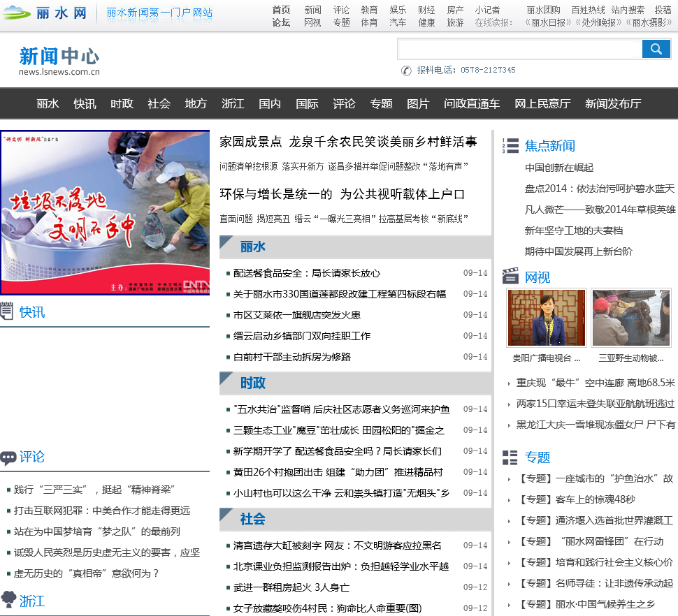Open 新年坚守工地的夫妻档 focus news
Screen dimensions: 678x616
click(574, 230)
